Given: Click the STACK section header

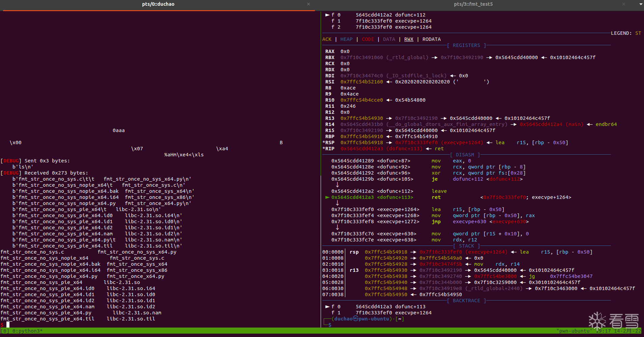Looking at the screenshot, I should [466, 246].
